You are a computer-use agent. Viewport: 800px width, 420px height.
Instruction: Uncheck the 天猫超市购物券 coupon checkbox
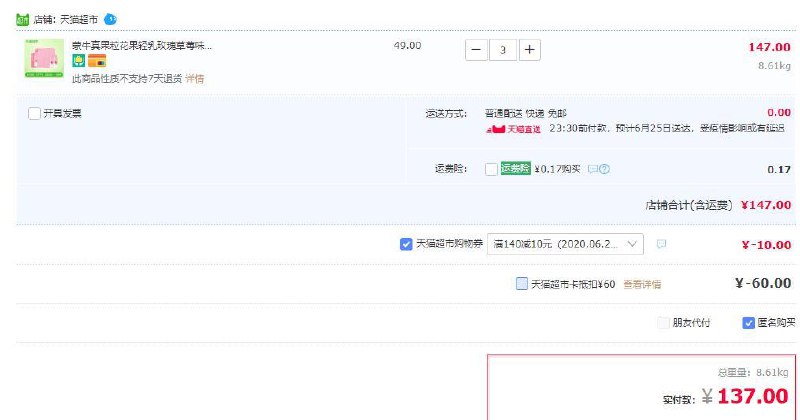click(406, 244)
